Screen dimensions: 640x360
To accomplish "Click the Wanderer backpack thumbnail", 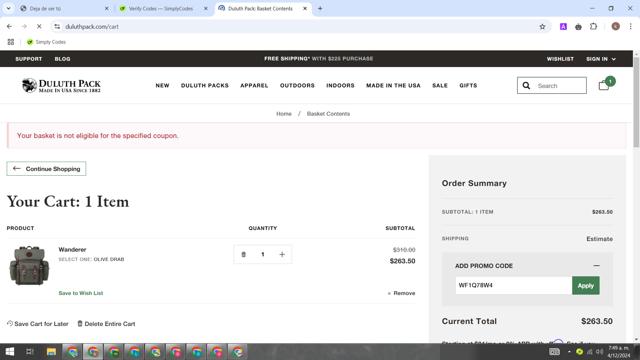I will (29, 265).
